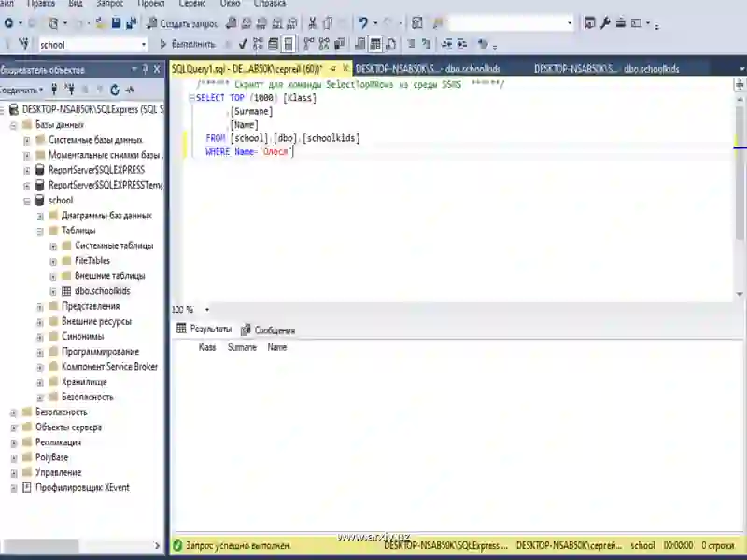The width and height of the screenshot is (747, 560).
Task: Open the 100 % zoom dropdown
Action: tap(206, 310)
